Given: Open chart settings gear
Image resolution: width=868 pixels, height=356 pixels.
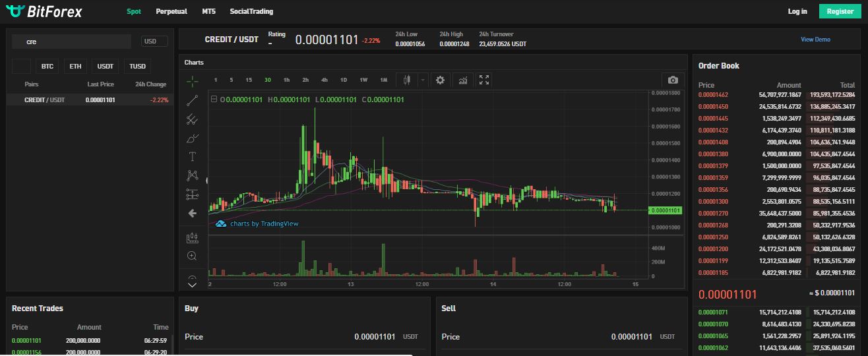Looking at the screenshot, I should click(x=440, y=80).
